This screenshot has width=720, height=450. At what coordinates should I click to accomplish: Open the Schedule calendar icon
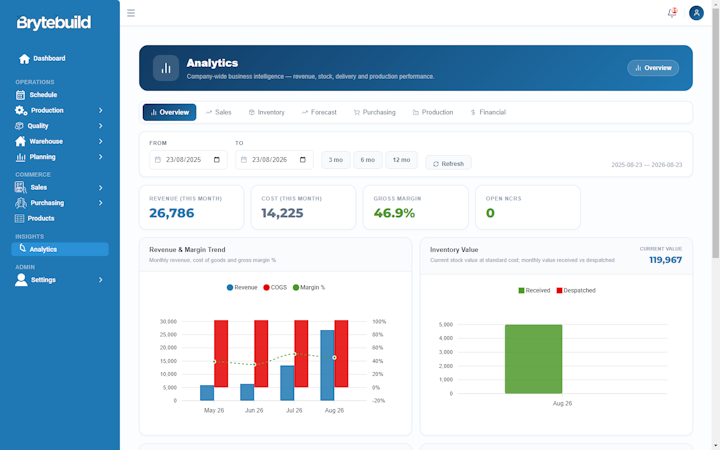(20, 95)
